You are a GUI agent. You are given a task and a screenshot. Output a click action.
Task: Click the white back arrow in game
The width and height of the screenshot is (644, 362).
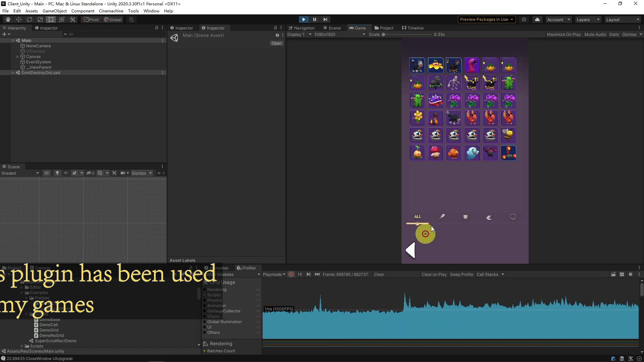[411, 250]
